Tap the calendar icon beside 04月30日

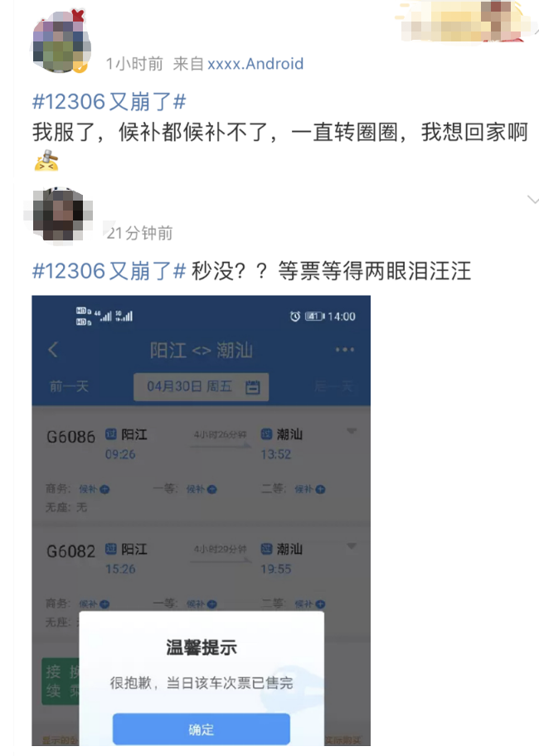(x=253, y=386)
